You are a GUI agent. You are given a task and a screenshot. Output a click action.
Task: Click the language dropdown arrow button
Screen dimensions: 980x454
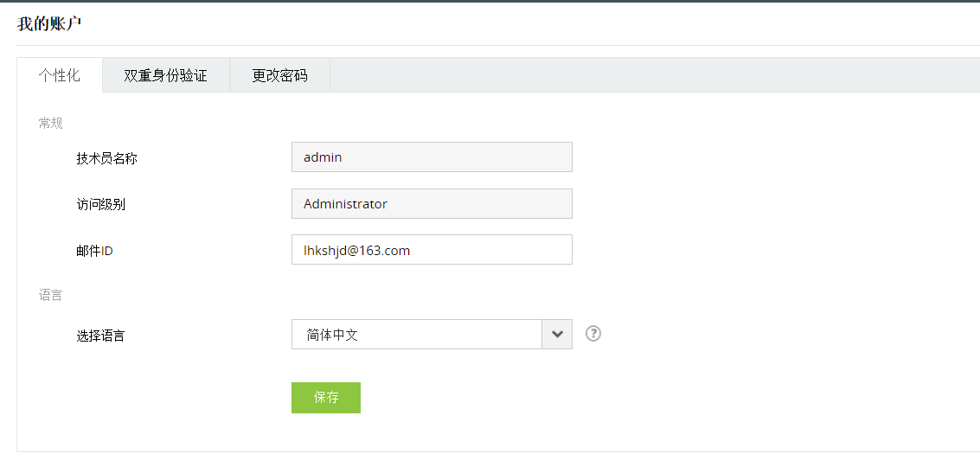click(x=557, y=335)
